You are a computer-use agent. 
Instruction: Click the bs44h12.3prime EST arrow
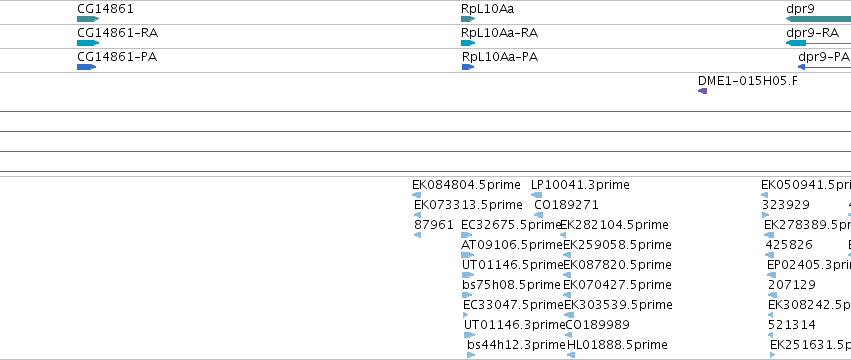[x=471, y=355]
